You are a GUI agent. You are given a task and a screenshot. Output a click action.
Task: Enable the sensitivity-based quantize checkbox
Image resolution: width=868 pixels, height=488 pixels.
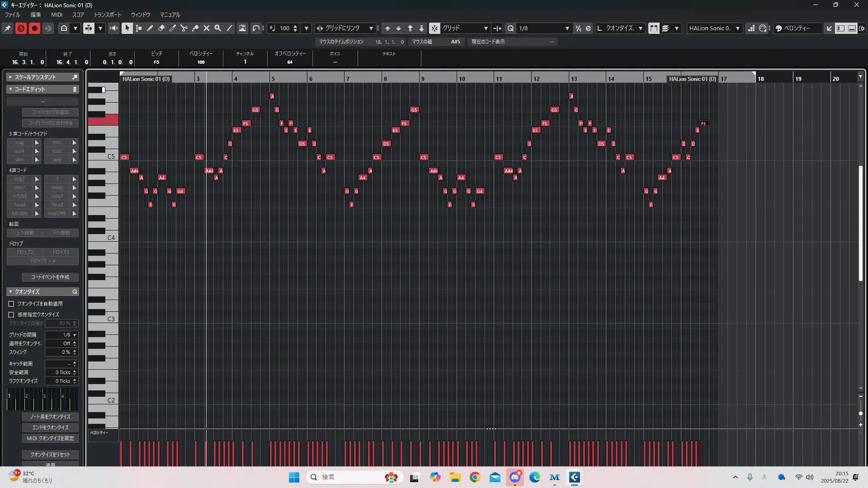coord(11,314)
